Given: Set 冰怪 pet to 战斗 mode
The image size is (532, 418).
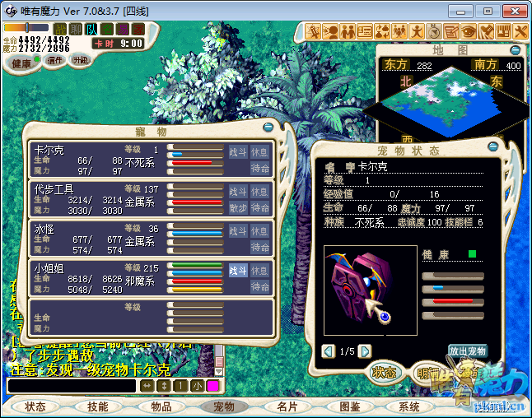Looking at the screenshot, I should click(238, 231).
